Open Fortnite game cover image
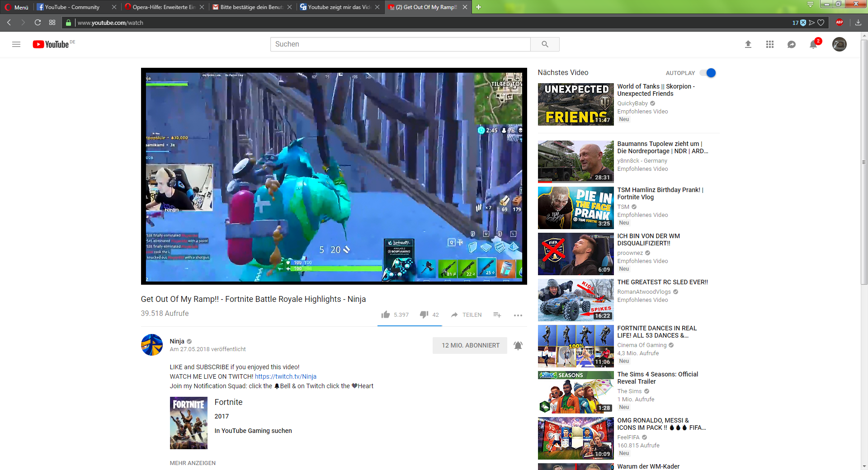 pyautogui.click(x=189, y=423)
